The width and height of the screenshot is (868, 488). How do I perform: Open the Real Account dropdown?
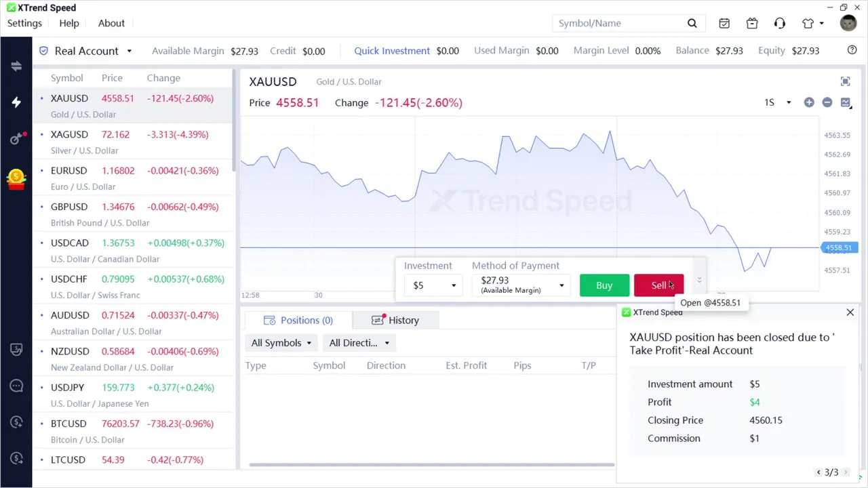point(87,51)
